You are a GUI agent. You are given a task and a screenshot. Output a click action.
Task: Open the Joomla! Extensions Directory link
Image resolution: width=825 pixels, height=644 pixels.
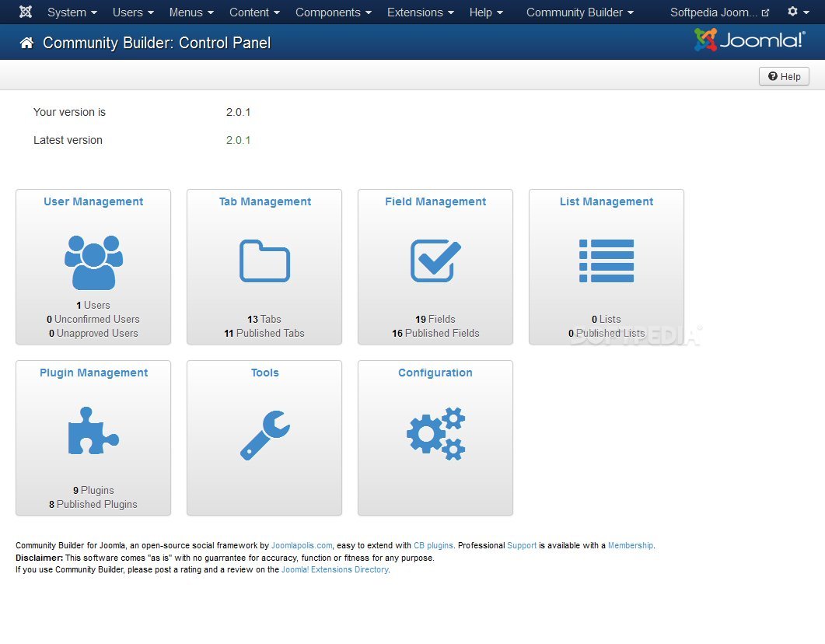335,570
